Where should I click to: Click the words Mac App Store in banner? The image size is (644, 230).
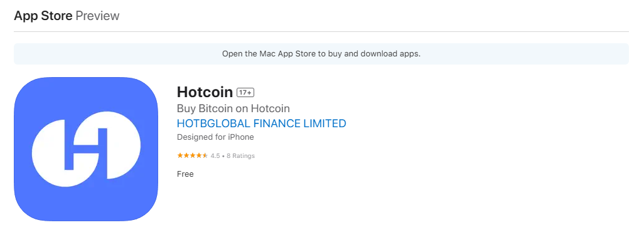(x=287, y=54)
